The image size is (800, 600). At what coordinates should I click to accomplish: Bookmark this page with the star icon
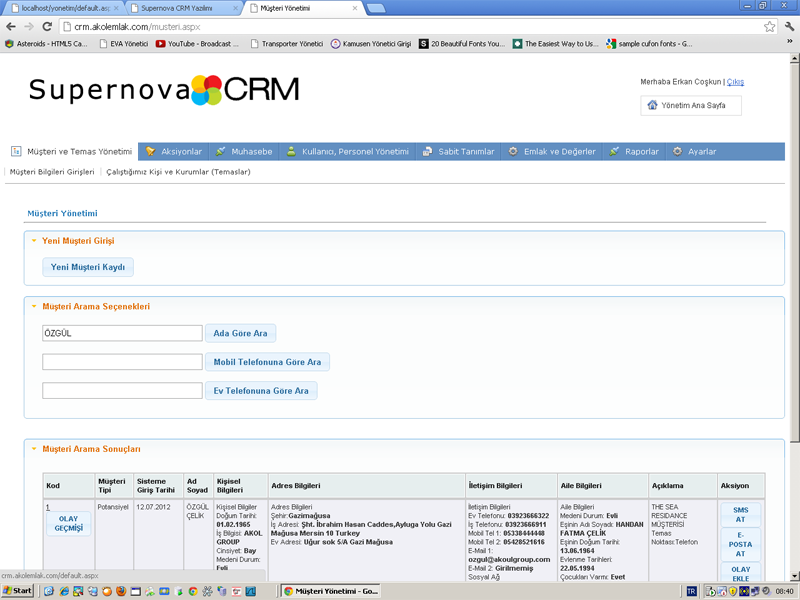tap(769, 27)
